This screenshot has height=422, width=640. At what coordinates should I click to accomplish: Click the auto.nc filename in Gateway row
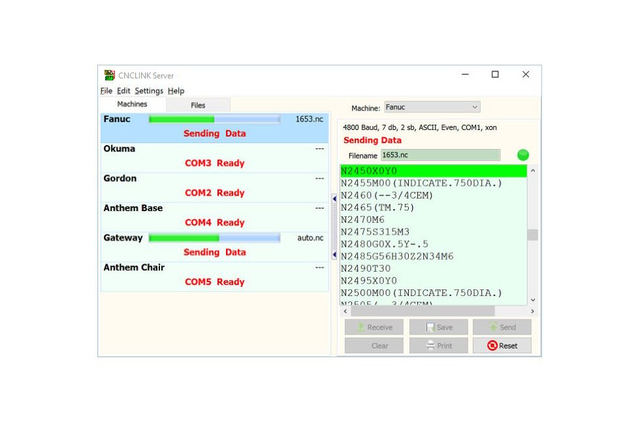coord(310,238)
